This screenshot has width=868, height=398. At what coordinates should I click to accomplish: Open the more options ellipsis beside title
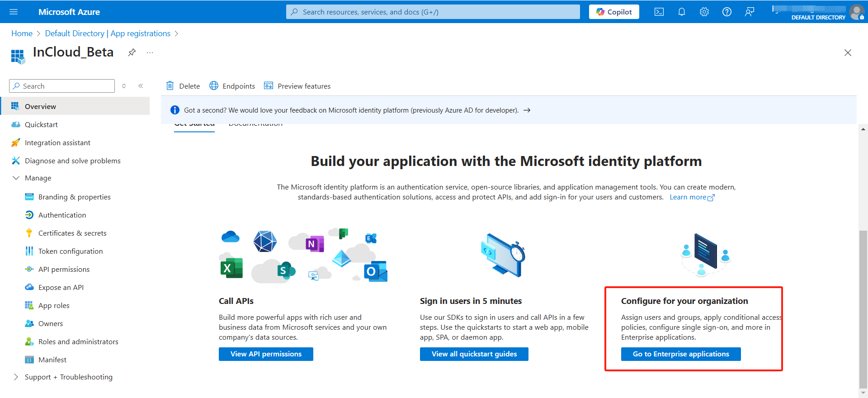pos(150,52)
